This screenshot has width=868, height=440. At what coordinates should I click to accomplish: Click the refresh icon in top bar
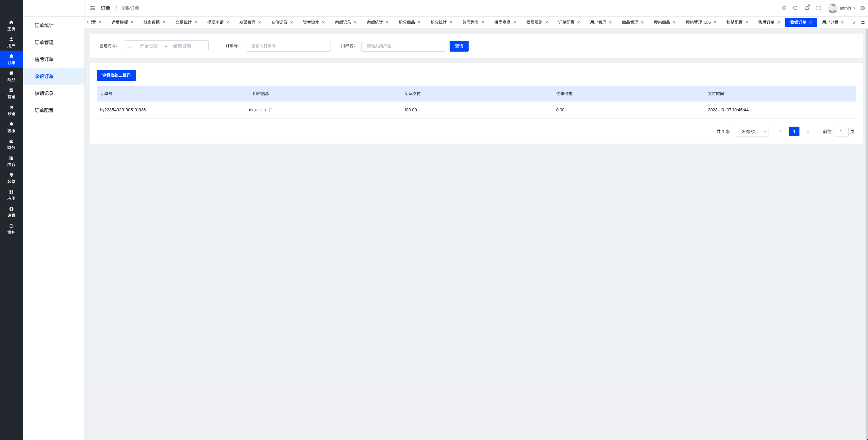(x=784, y=8)
